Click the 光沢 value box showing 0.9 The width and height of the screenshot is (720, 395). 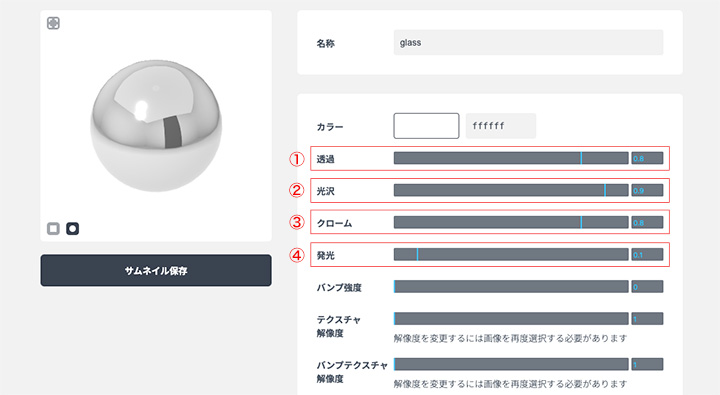pos(647,190)
